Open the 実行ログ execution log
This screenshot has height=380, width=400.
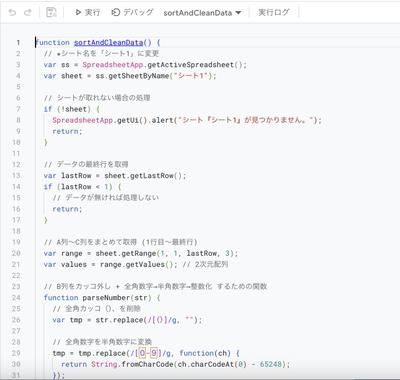point(274,12)
